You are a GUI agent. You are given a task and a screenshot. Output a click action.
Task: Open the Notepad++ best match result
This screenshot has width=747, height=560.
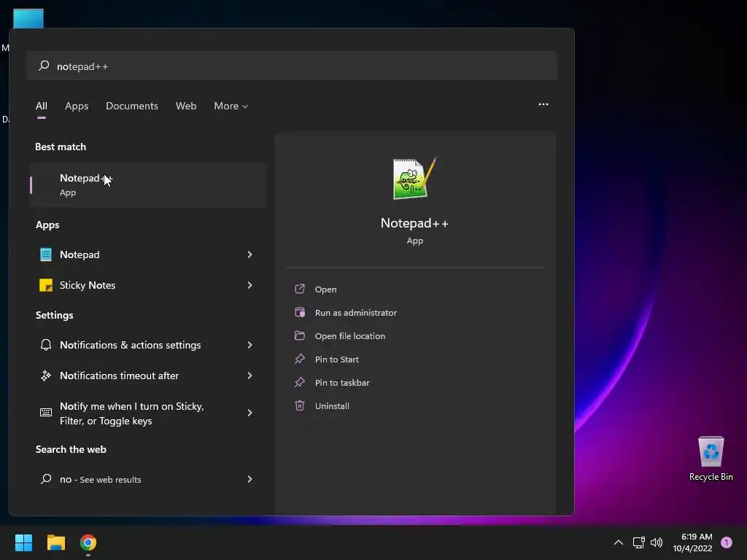pos(148,184)
